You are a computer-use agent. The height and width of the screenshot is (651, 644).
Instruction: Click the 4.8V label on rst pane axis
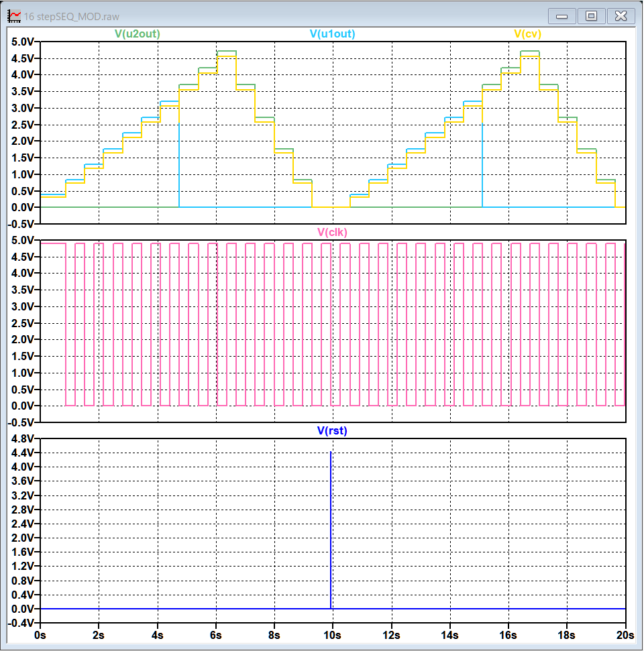21,439
